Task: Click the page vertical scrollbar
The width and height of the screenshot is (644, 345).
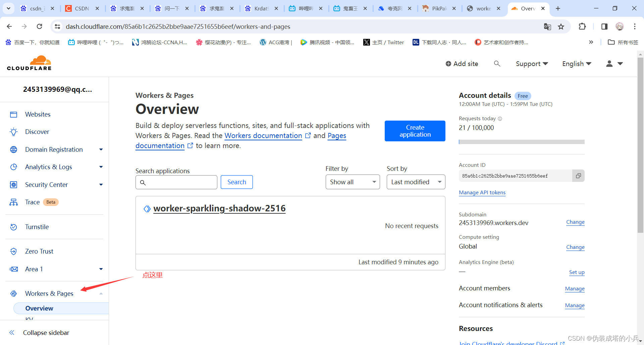Action: (x=640, y=145)
